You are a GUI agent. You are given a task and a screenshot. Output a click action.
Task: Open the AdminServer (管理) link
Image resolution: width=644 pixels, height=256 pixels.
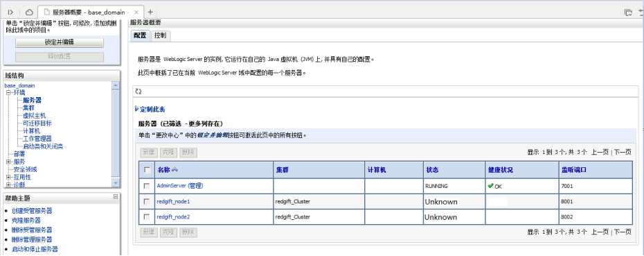pyautogui.click(x=180, y=186)
